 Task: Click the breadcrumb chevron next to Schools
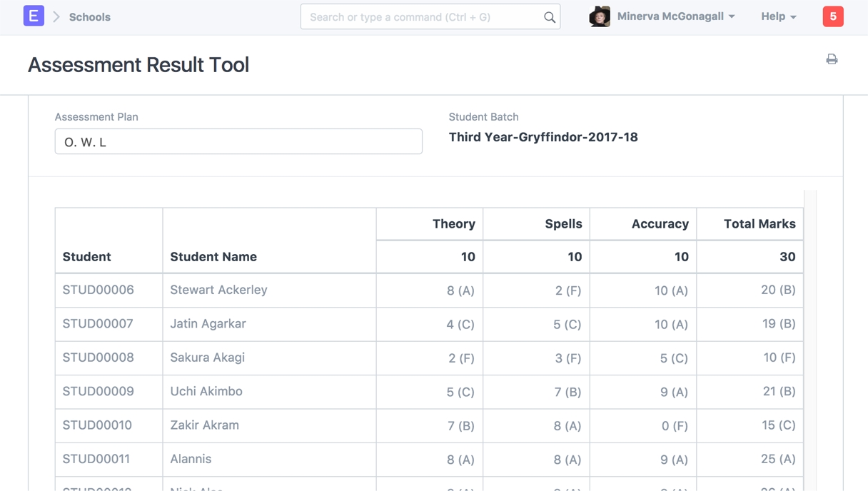tap(56, 16)
